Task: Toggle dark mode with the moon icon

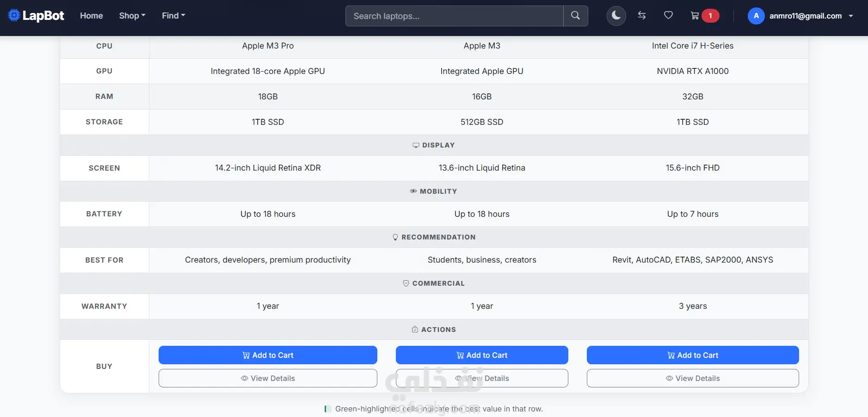Action: [616, 16]
